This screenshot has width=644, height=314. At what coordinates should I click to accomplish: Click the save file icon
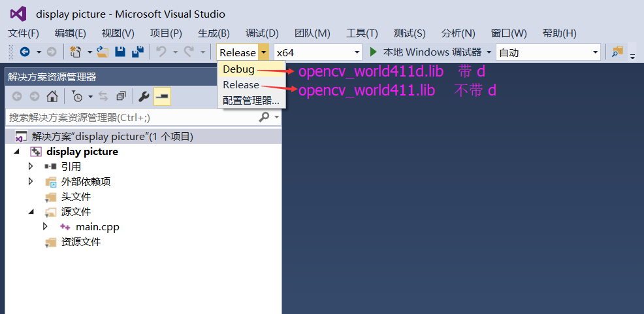click(120, 52)
